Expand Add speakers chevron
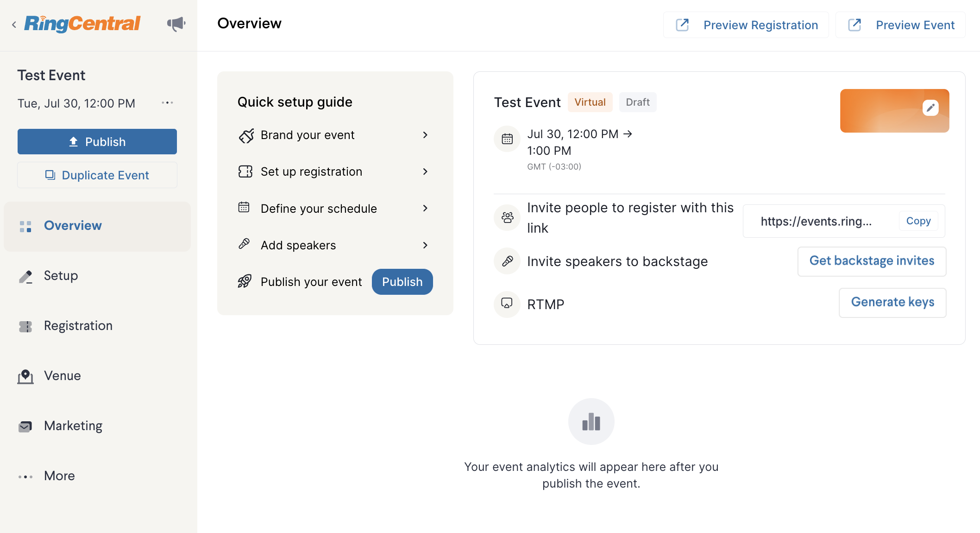Image resolution: width=980 pixels, height=533 pixels. point(425,245)
